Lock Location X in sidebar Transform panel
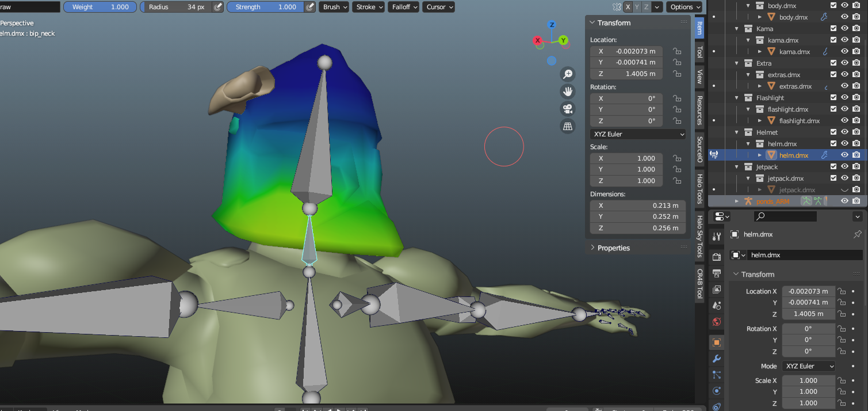The height and width of the screenshot is (411, 868). pos(677,51)
